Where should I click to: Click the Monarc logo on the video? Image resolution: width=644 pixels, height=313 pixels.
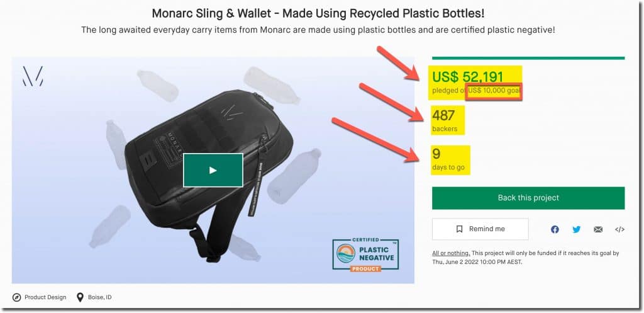coord(33,76)
